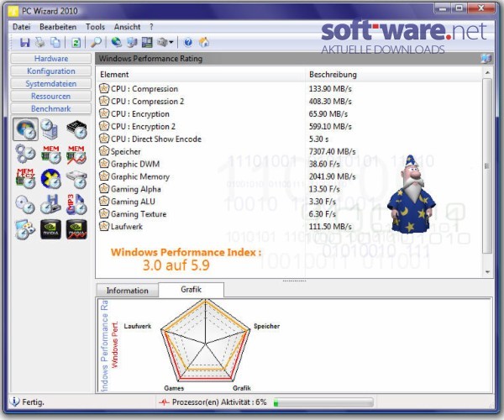Image resolution: width=504 pixels, height=420 pixels.
Task: Select the processor chip benchmark icon
Action: pyautogui.click(x=76, y=129)
